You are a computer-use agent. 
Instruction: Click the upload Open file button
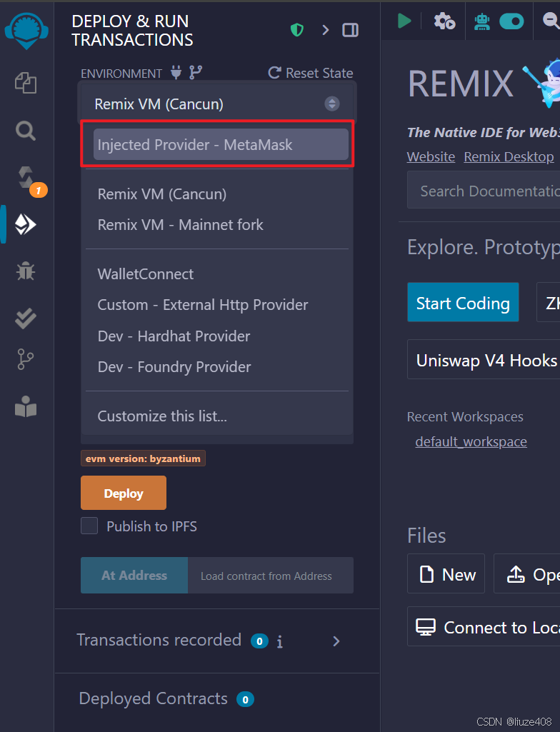[527, 573]
